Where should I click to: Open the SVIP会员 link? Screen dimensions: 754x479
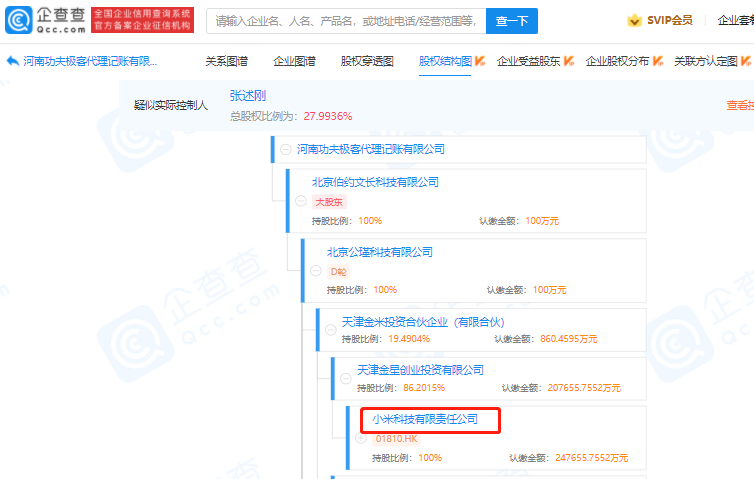coord(669,20)
